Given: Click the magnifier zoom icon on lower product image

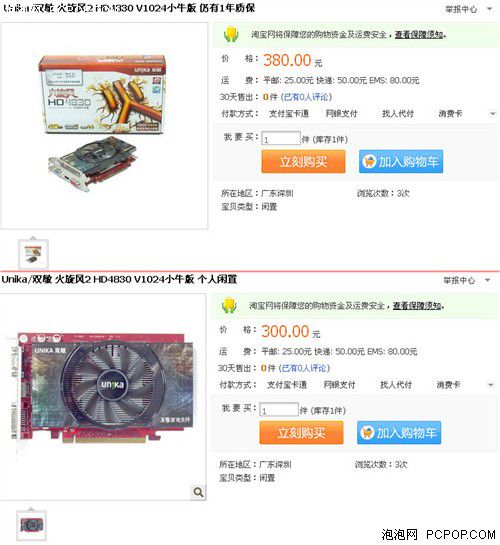Looking at the screenshot, I should [198, 492].
